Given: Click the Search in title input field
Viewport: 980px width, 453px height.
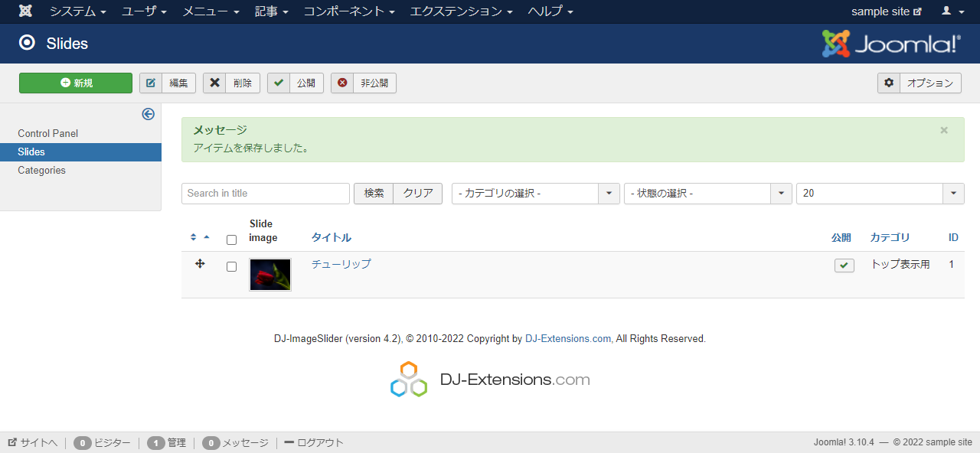Looking at the screenshot, I should [x=265, y=194].
